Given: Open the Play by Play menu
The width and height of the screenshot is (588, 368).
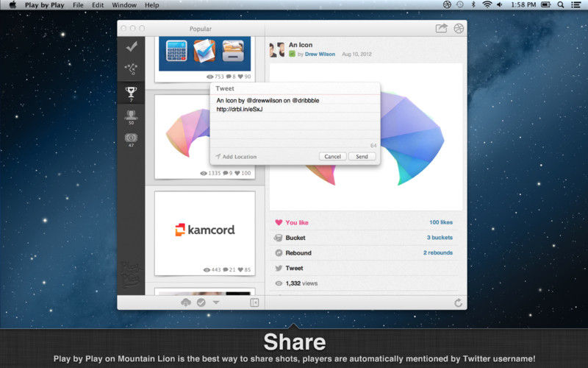Looking at the screenshot, I should pyautogui.click(x=45, y=5).
